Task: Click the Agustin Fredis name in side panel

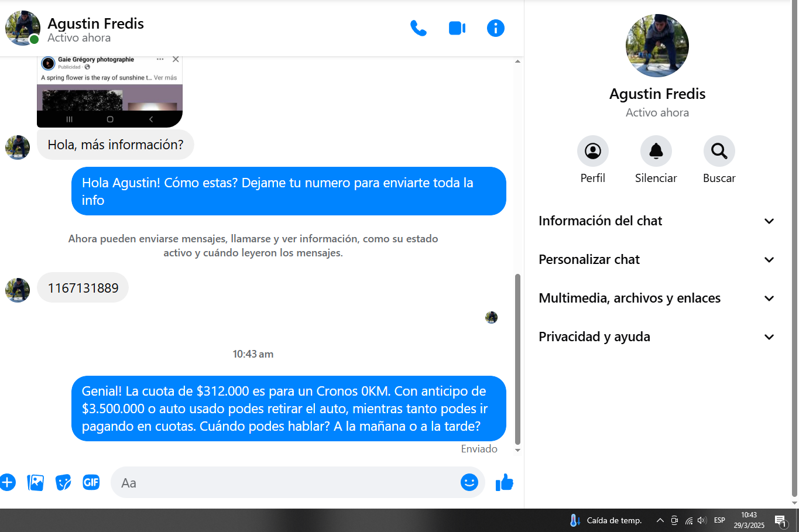Action: pyautogui.click(x=657, y=94)
